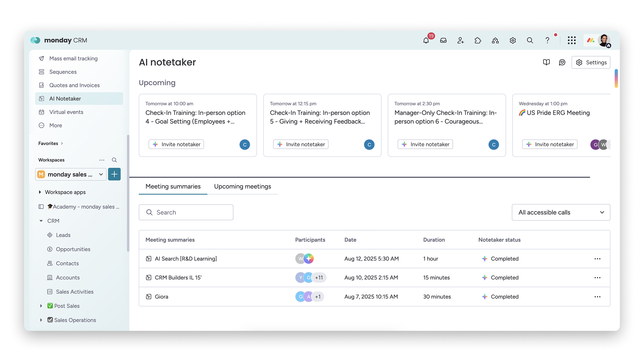The image size is (644, 362).
Task: Open the inbox tray icon
Action: pos(443,41)
